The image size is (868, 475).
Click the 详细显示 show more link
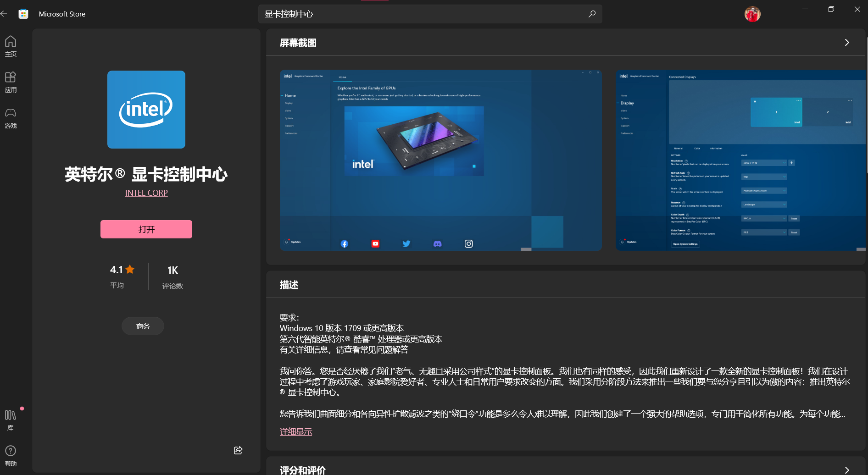click(x=296, y=431)
